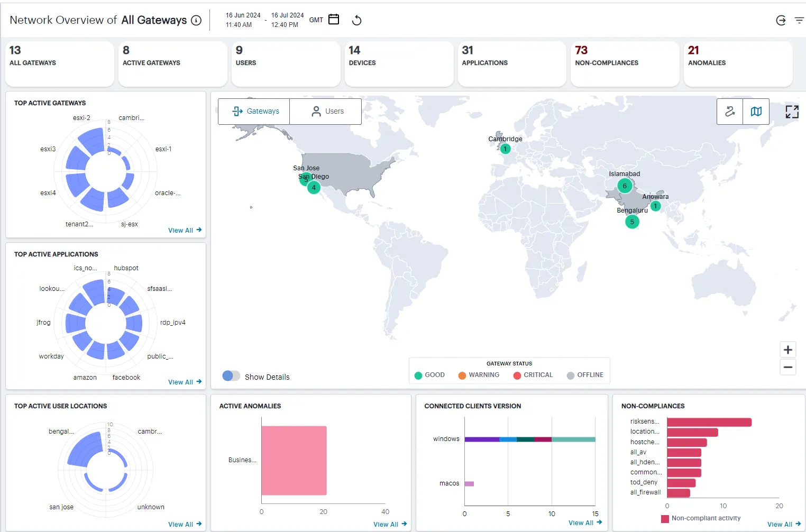
Task: Click the OFFLINE status legend swatch
Action: click(571, 375)
